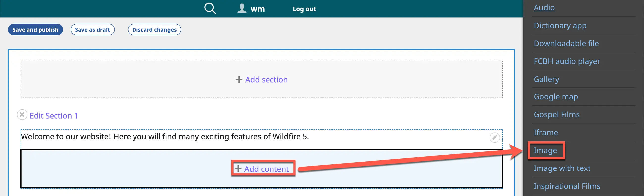The width and height of the screenshot is (644, 196).
Task: Click the pencil edit icon on welcome text
Action: tap(494, 138)
